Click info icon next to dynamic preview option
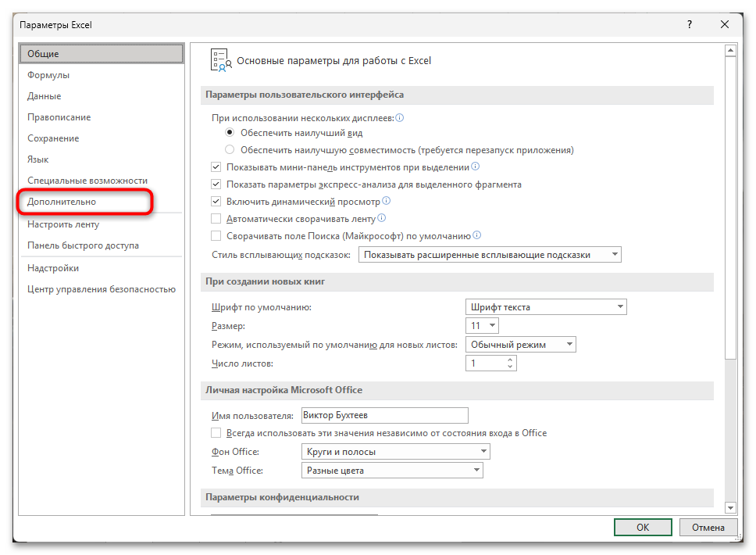 pyautogui.click(x=386, y=201)
